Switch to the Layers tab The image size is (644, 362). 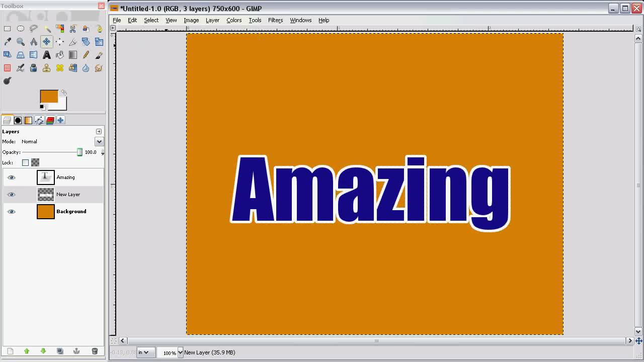point(7,120)
